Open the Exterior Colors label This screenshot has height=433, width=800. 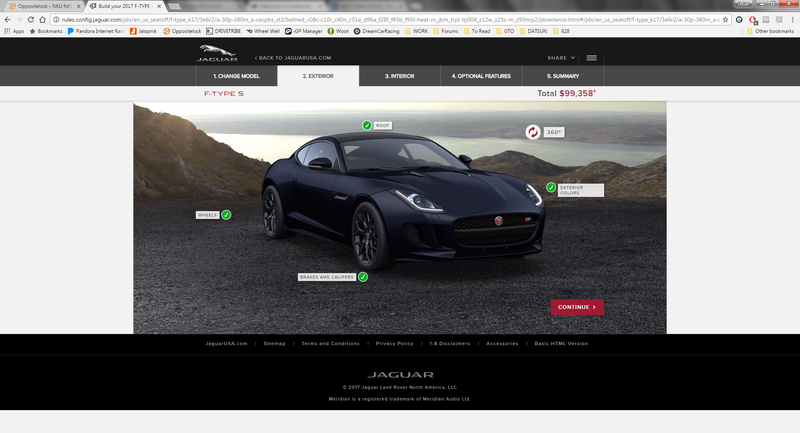click(581, 190)
